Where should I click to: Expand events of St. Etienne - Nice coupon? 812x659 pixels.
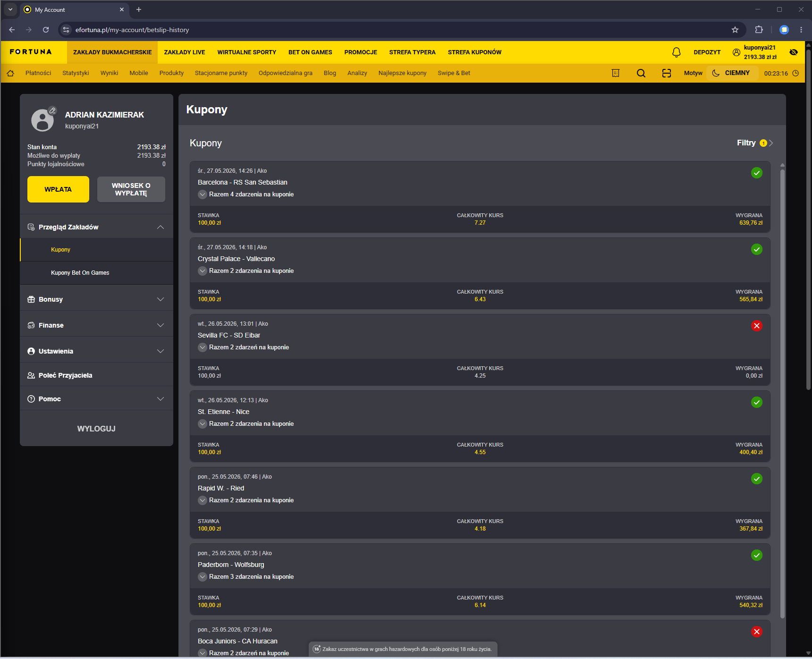tap(203, 424)
